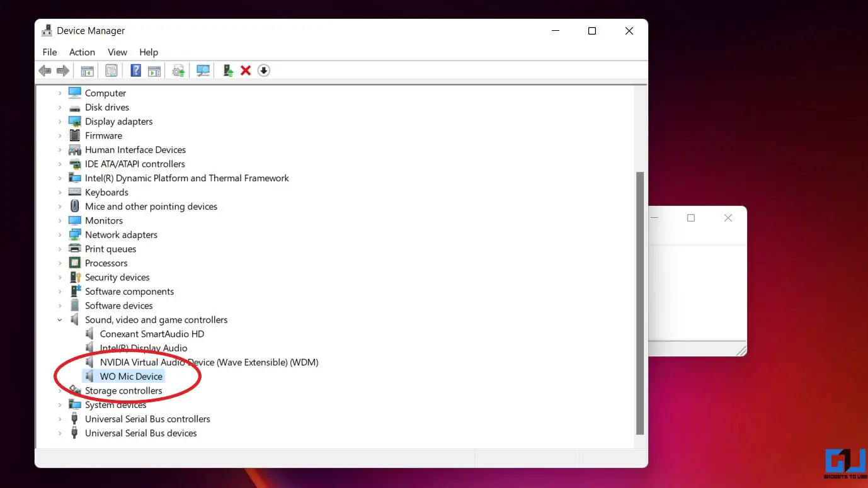
Task: Click the Device Manager title bar icon
Action: pyautogui.click(x=47, y=31)
